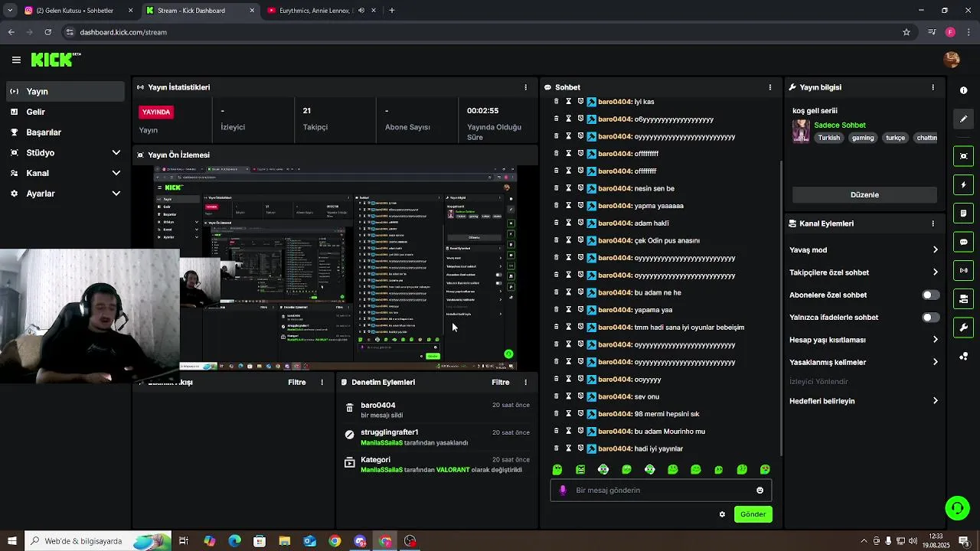Open the hamburger menu next to Kick logo
The width and height of the screenshot is (980, 551).
coord(16,60)
